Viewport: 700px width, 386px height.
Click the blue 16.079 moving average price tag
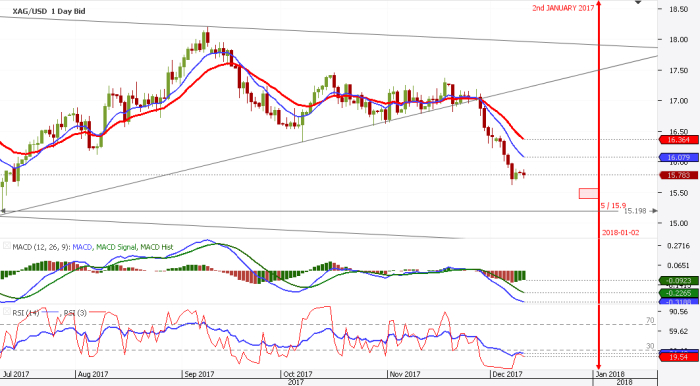click(679, 158)
